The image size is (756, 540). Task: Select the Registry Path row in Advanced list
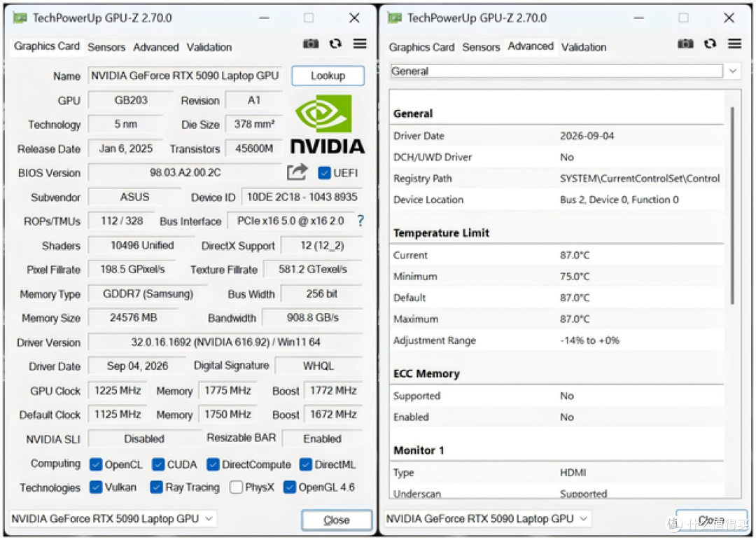557,179
